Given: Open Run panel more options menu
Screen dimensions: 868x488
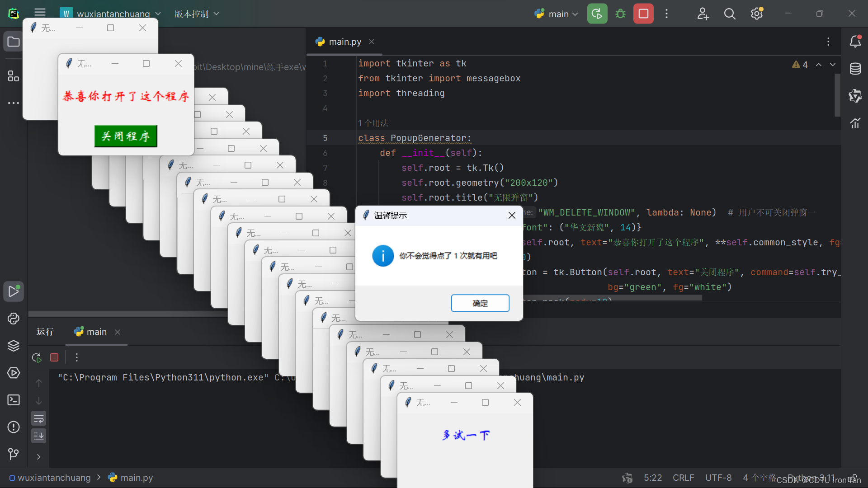Looking at the screenshot, I should [77, 357].
